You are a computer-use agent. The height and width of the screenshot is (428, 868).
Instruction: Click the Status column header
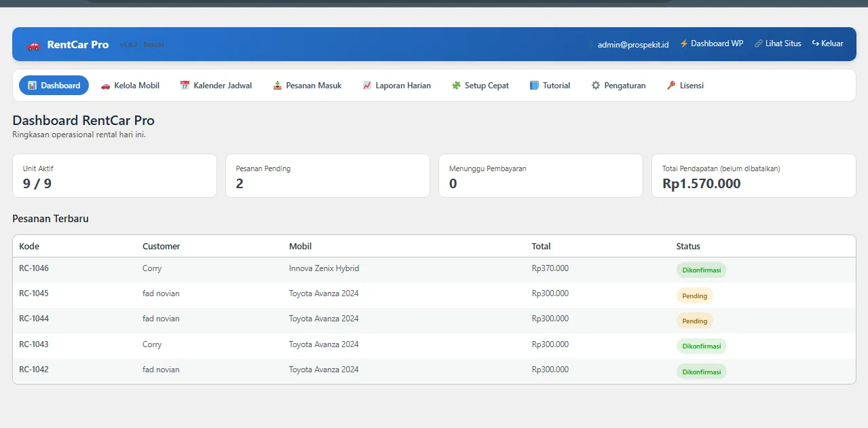coord(688,247)
